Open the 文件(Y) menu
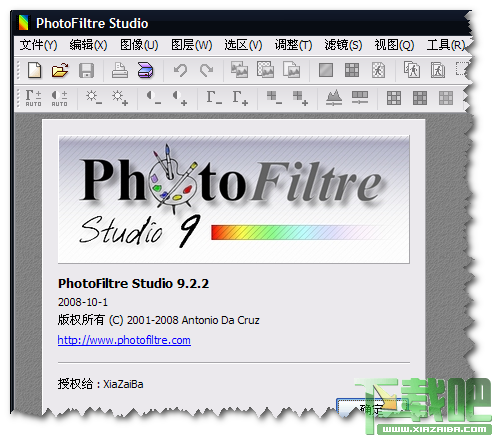 click(x=38, y=45)
